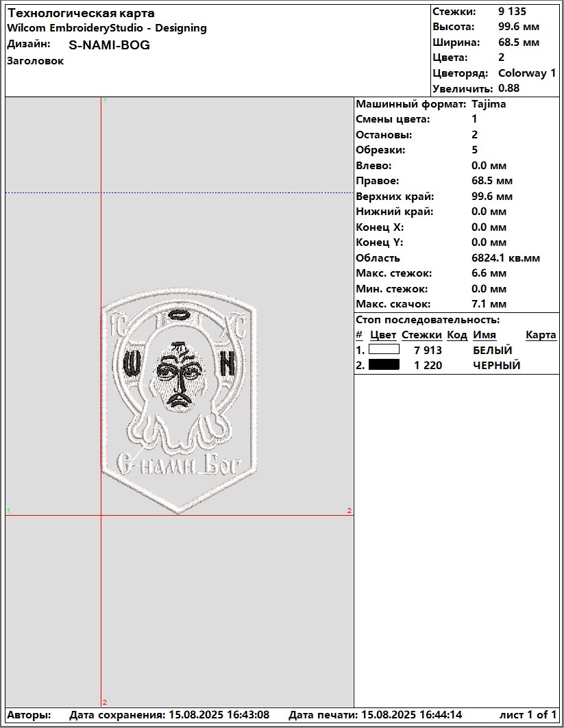Screen dimensions: 564x728
Task: Select the stitch count 7 913 for white
Action: 428,350
